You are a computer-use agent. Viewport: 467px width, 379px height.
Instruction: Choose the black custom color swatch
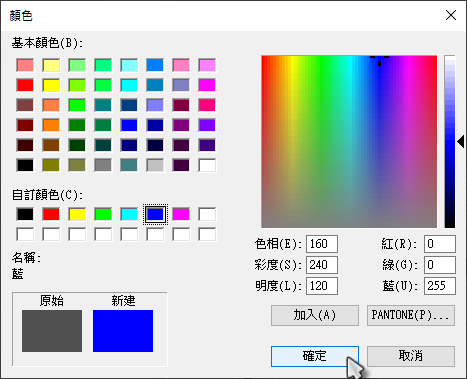click(25, 214)
